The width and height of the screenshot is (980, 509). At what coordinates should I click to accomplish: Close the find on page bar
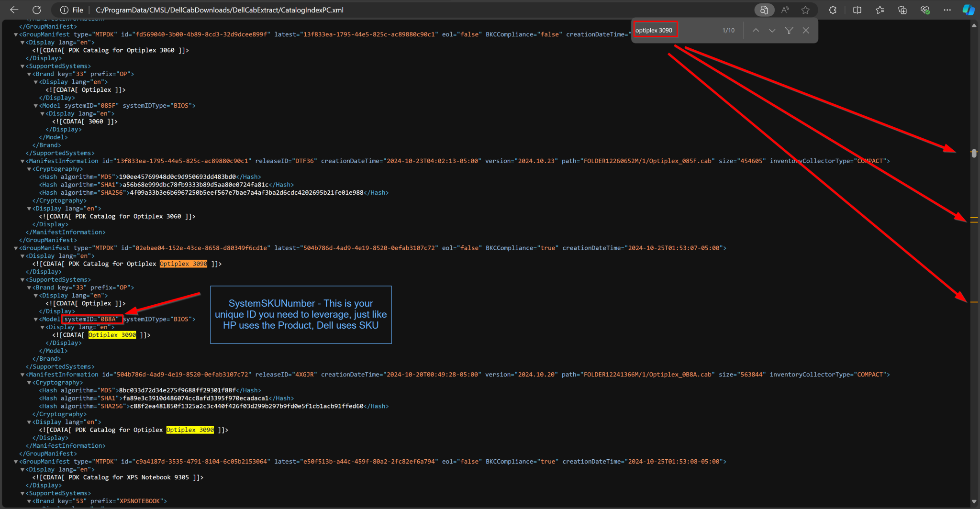coord(806,30)
